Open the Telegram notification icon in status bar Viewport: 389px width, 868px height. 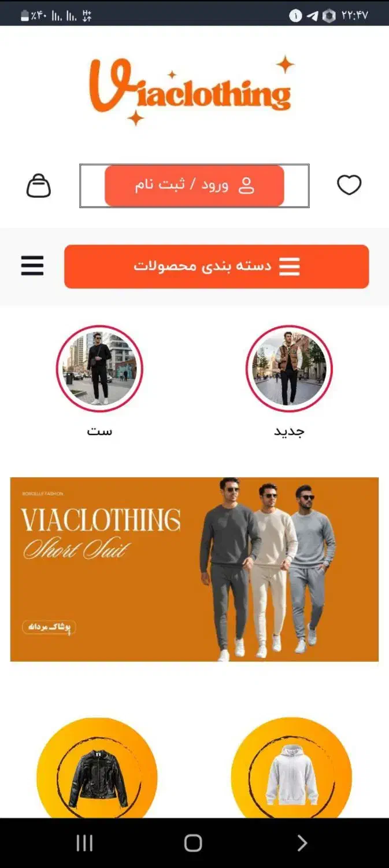pos(312,16)
